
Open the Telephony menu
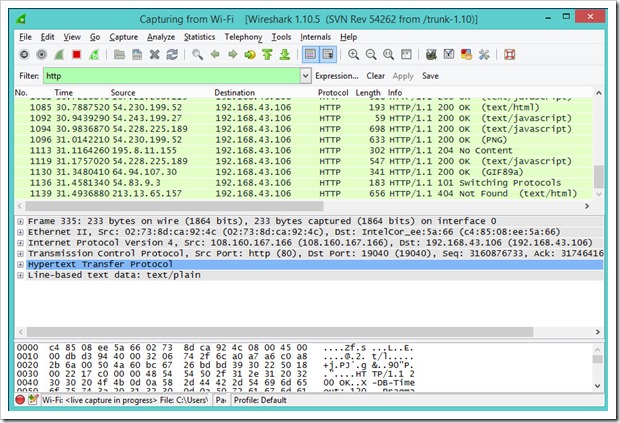244,37
